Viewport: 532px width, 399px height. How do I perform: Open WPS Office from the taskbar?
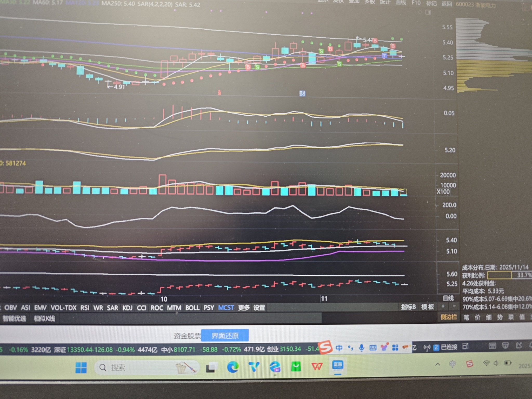(x=317, y=366)
